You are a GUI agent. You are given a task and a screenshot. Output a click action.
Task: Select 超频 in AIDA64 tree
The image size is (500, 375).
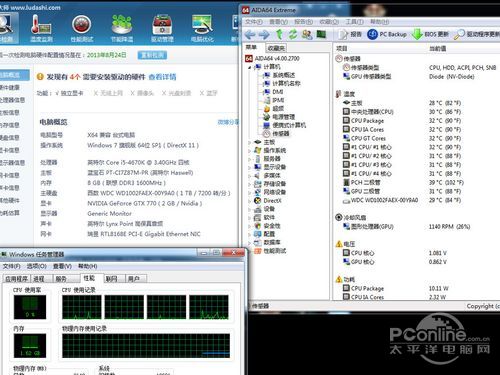(278, 108)
